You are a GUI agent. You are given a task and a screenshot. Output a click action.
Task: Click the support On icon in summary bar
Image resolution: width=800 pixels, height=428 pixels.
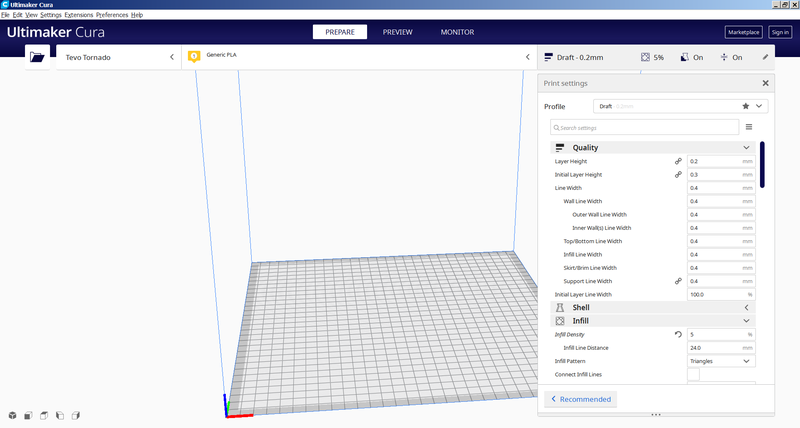[x=685, y=58]
